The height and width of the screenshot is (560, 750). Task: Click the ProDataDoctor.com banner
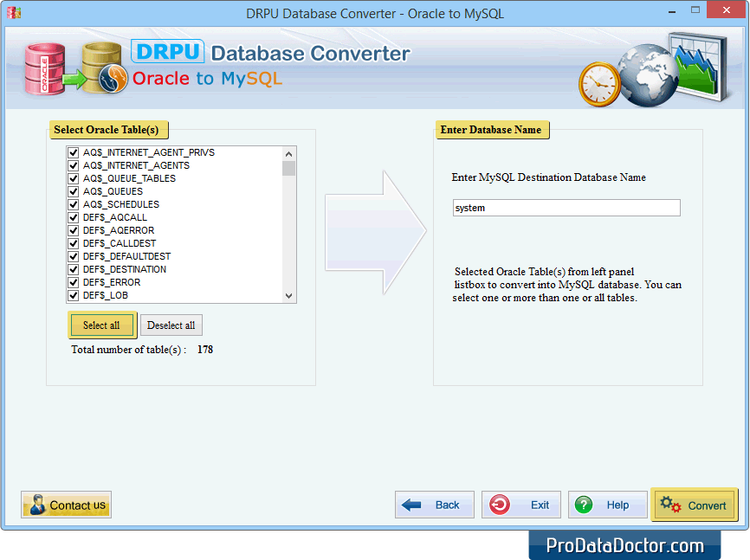624,545
